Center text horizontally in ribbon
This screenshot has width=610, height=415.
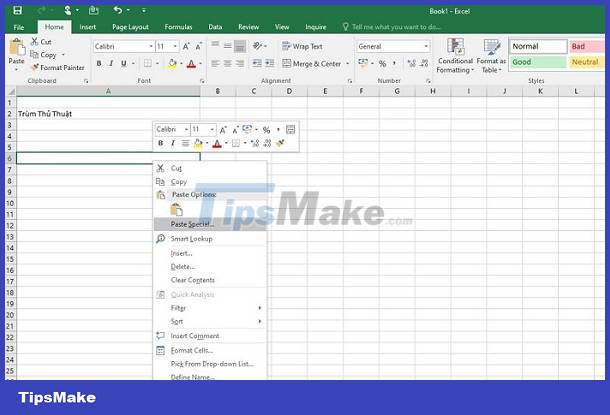coord(228,63)
